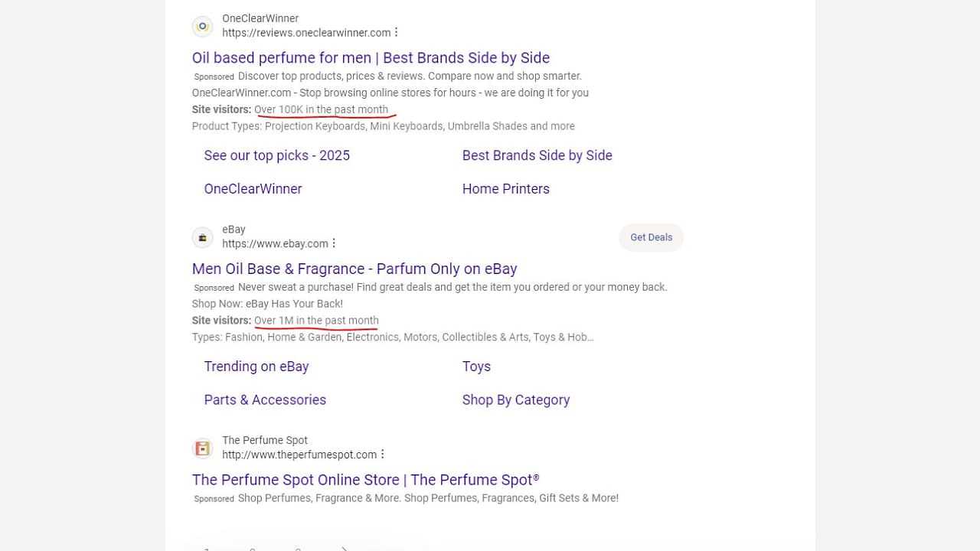Open the Toys sitelink
Viewport: 980px width, 551px height.
476,367
